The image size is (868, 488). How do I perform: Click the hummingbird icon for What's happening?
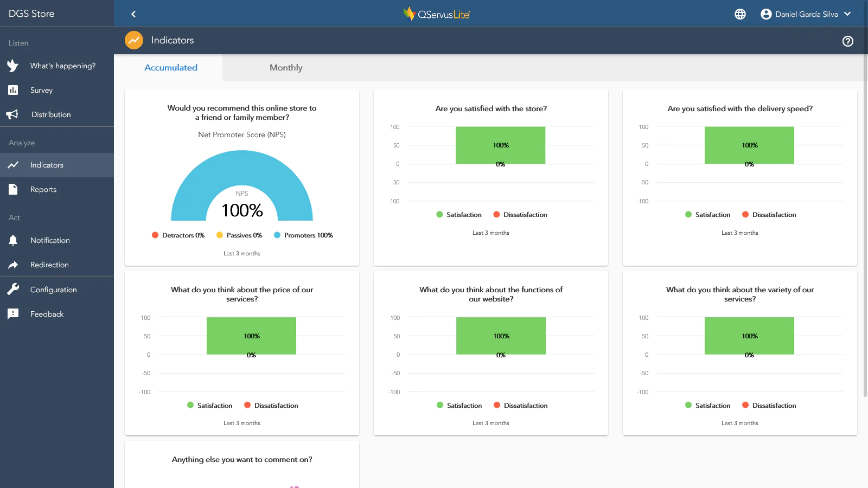13,66
